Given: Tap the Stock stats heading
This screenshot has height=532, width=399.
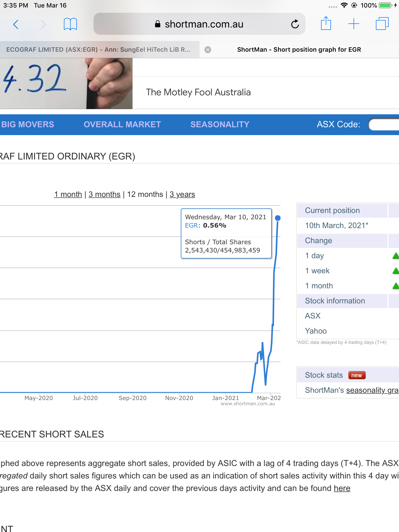Looking at the screenshot, I should [x=324, y=375].
